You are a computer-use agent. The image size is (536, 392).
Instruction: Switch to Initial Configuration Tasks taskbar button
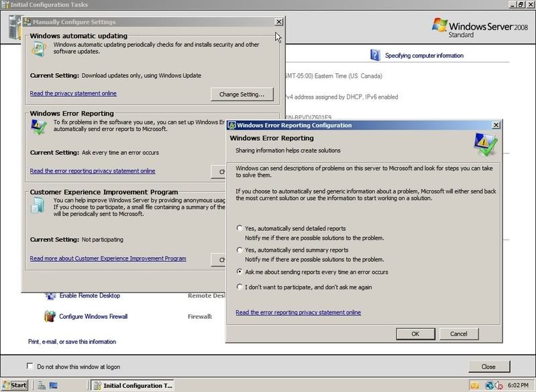[133, 385]
